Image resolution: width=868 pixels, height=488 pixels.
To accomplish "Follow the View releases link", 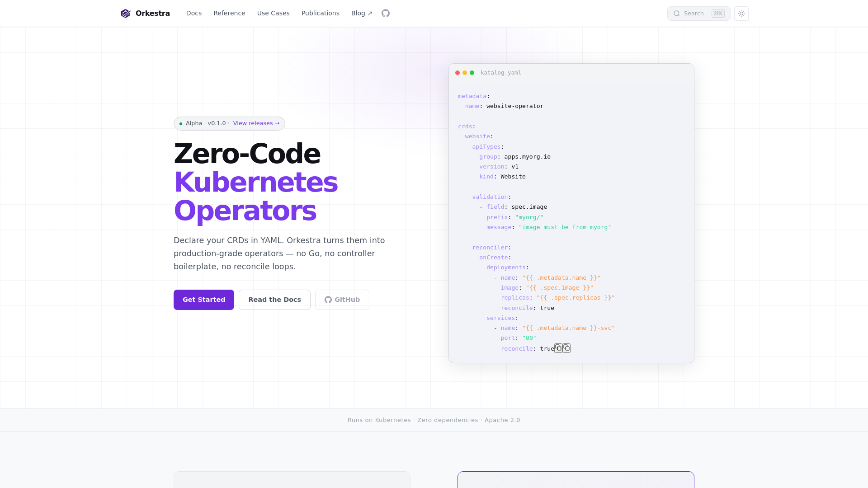I will tap(256, 123).
